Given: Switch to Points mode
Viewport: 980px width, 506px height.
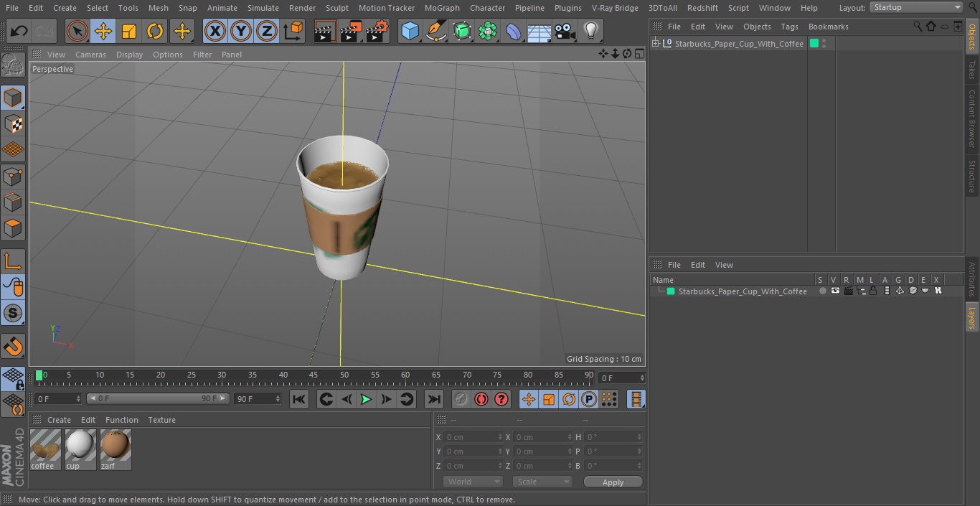Looking at the screenshot, I should click(13, 176).
